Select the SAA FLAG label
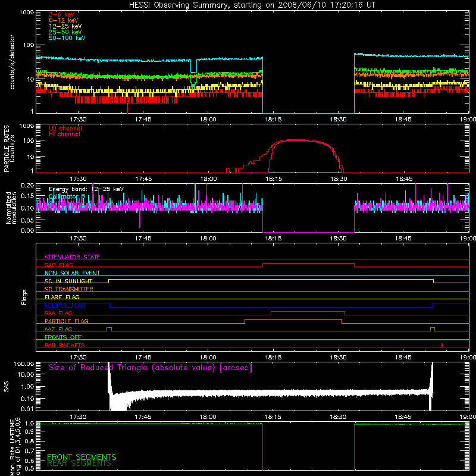This screenshot has width=476, height=476. coord(58,313)
